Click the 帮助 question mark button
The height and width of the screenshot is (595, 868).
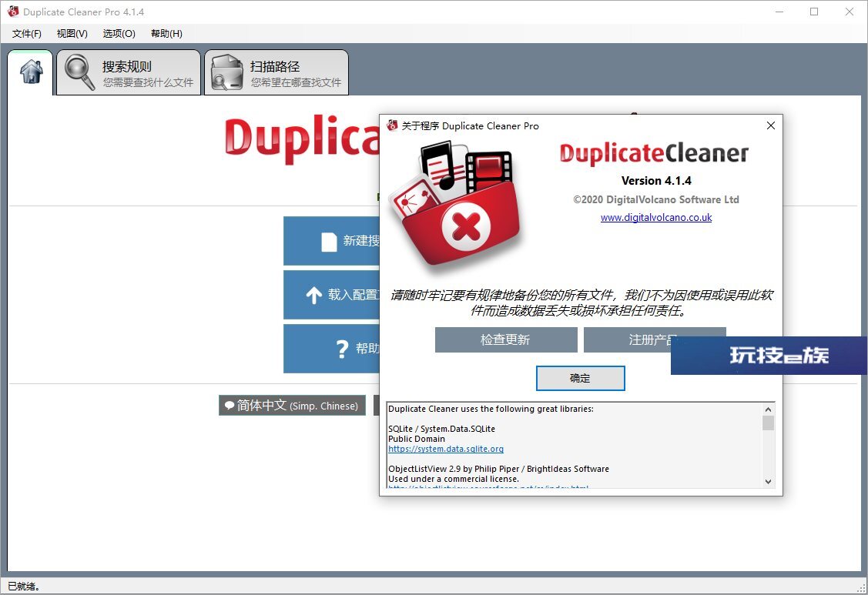point(332,349)
